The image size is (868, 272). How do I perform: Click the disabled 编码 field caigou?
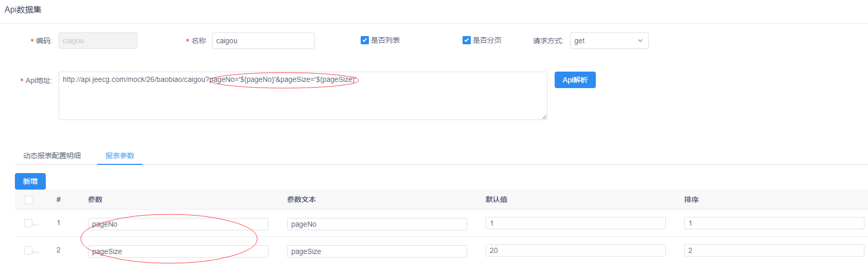click(x=98, y=41)
